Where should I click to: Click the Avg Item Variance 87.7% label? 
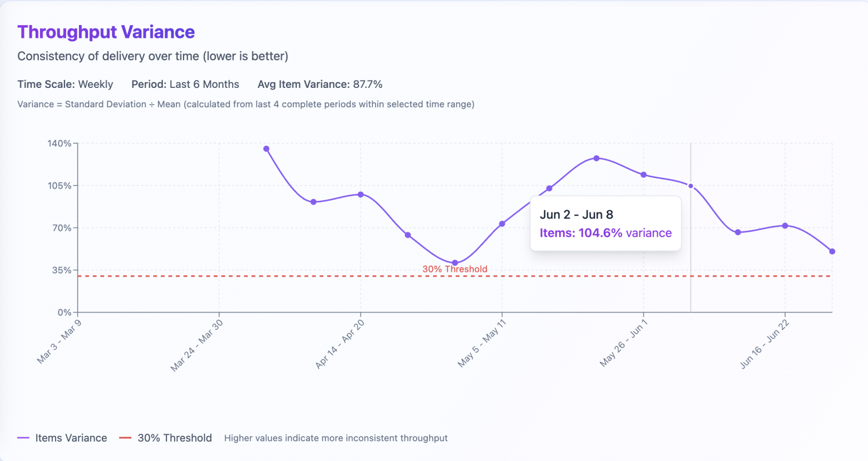point(320,85)
